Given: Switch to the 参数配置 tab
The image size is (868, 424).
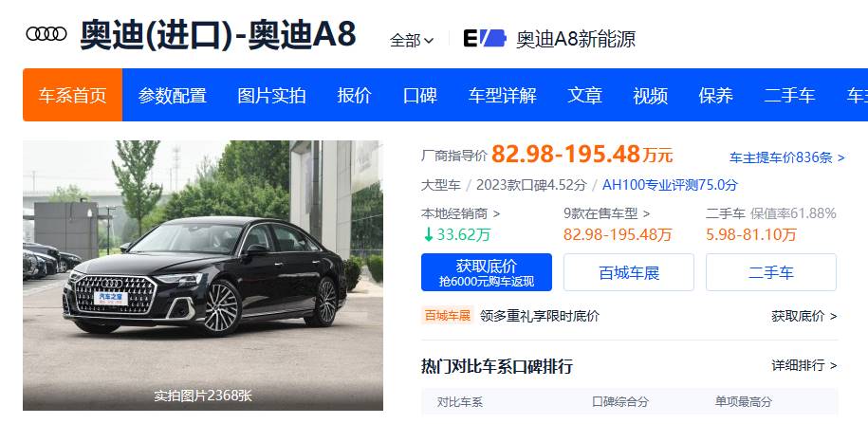Looking at the screenshot, I should (172, 95).
